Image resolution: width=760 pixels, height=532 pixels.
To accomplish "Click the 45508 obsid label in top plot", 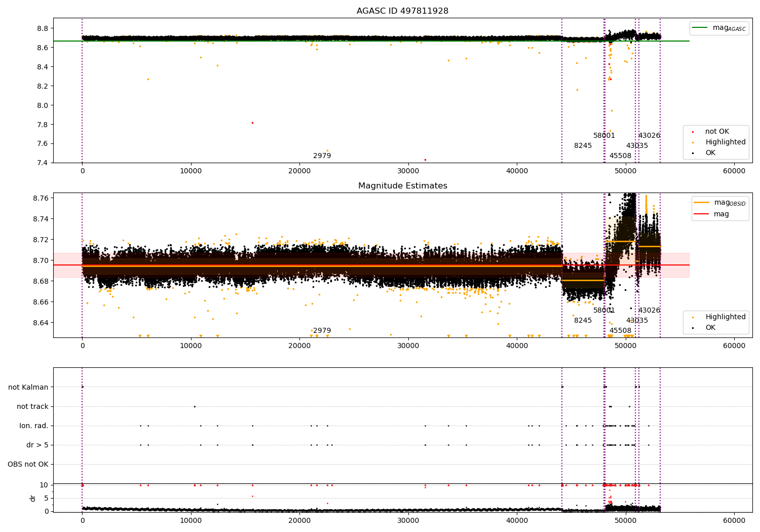I will 620,156.
